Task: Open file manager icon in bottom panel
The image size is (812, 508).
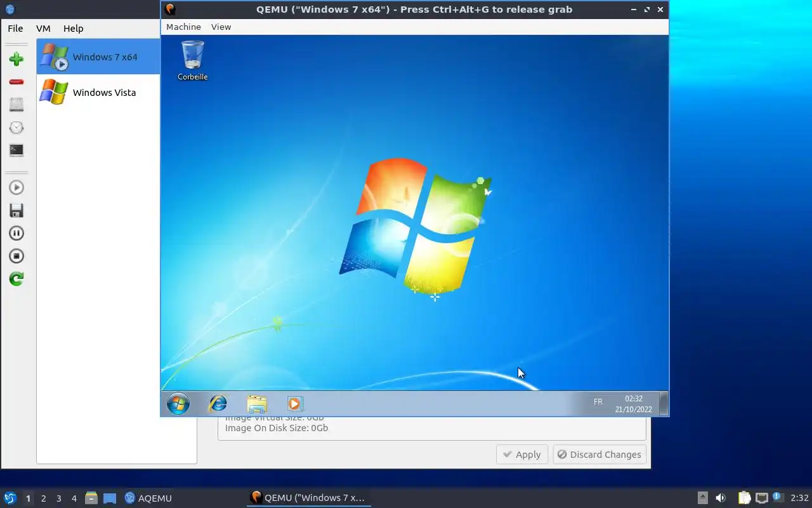Action: 91,498
